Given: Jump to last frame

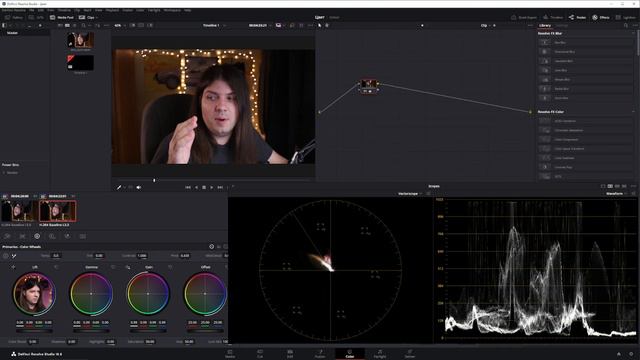Looking at the screenshot, I should point(220,187).
